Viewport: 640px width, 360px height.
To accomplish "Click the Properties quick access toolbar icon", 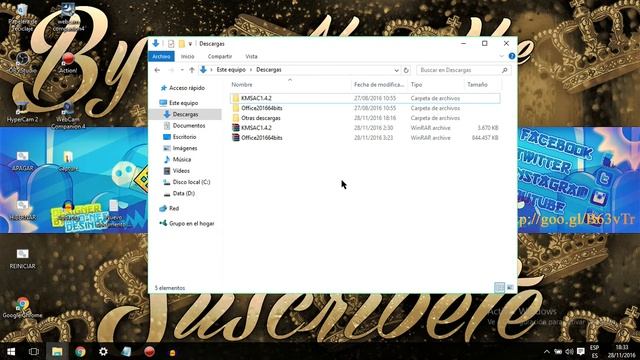I will pyautogui.click(x=171, y=44).
